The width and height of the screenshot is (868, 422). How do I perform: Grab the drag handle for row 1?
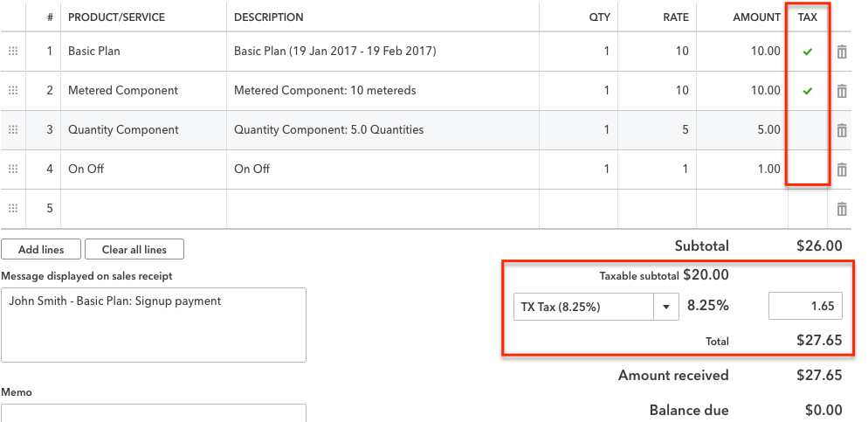13,51
